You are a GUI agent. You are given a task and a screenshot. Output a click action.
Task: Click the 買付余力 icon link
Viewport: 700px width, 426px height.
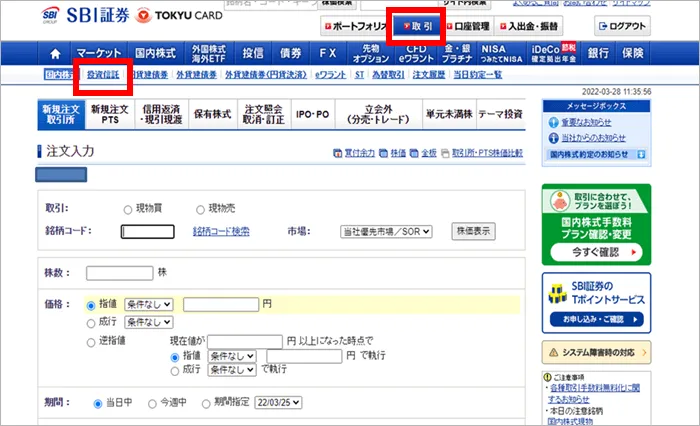coord(338,153)
